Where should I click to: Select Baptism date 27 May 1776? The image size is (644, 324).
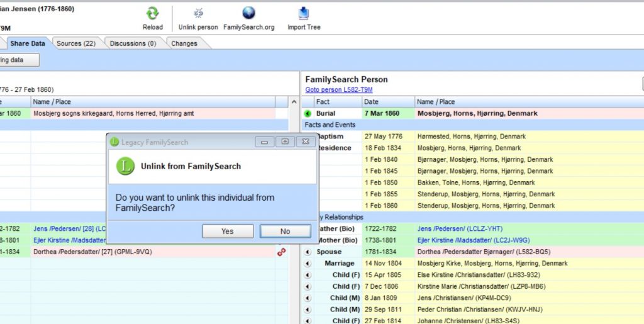(x=383, y=137)
